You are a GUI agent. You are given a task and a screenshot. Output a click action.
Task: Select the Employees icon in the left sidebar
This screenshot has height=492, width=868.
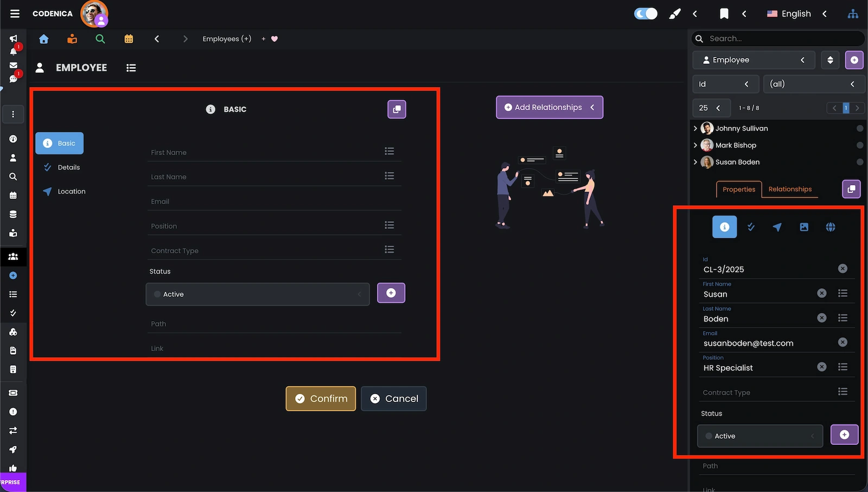(13, 257)
